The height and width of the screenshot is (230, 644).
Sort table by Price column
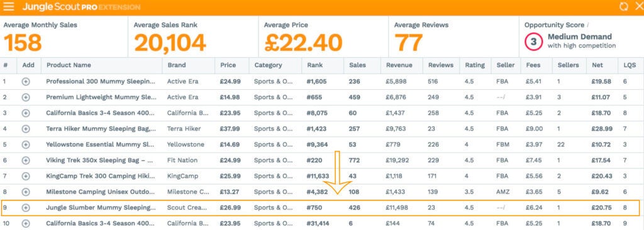click(x=228, y=65)
